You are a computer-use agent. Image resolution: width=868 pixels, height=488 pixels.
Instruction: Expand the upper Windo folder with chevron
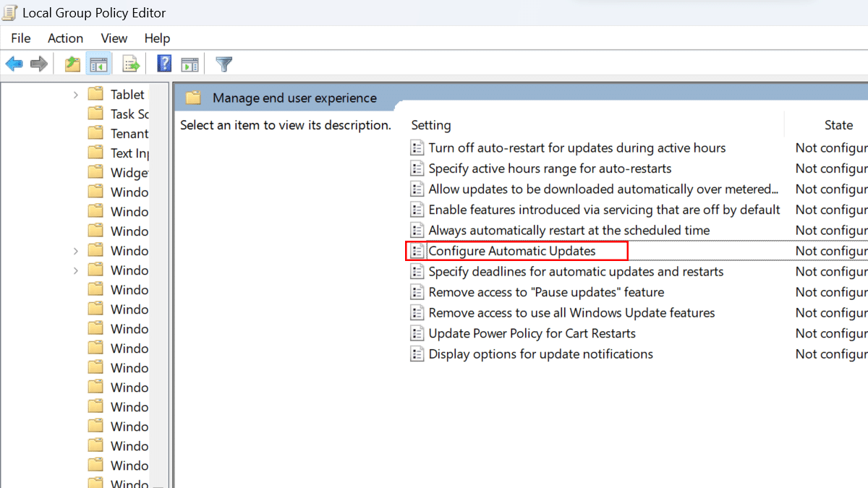[76, 251]
